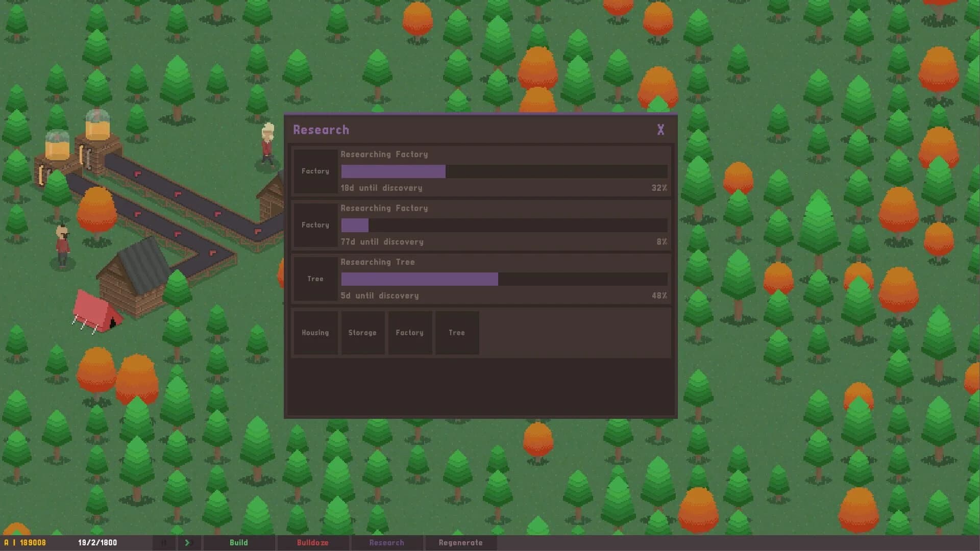Click the Factory label beside the first research bar
980x551 pixels.
pyautogui.click(x=315, y=171)
